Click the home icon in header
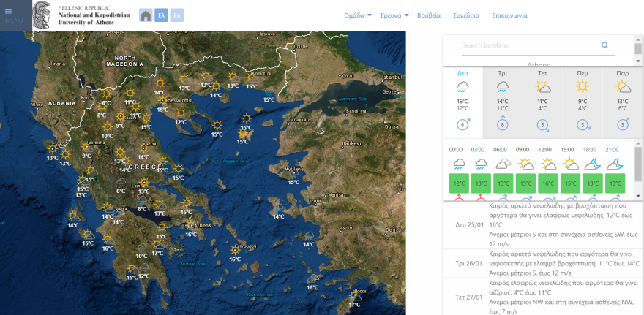The height and width of the screenshot is (315, 644). pyautogui.click(x=146, y=15)
